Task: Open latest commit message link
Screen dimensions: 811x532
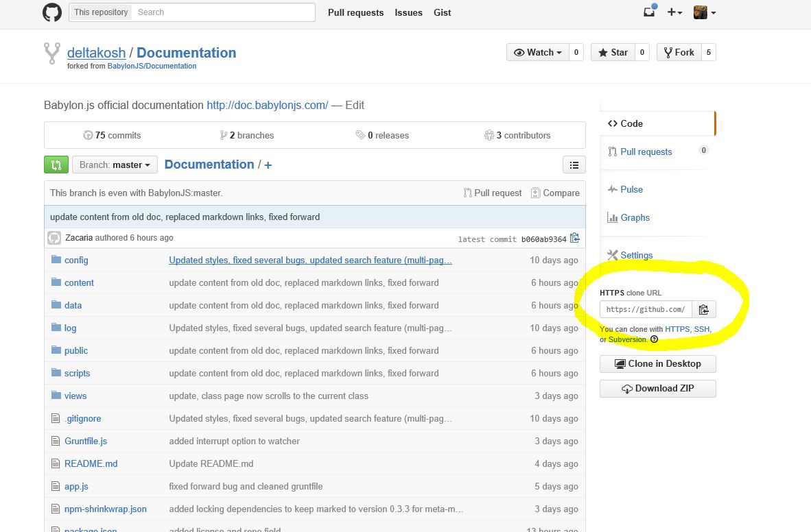Action: click(x=185, y=217)
